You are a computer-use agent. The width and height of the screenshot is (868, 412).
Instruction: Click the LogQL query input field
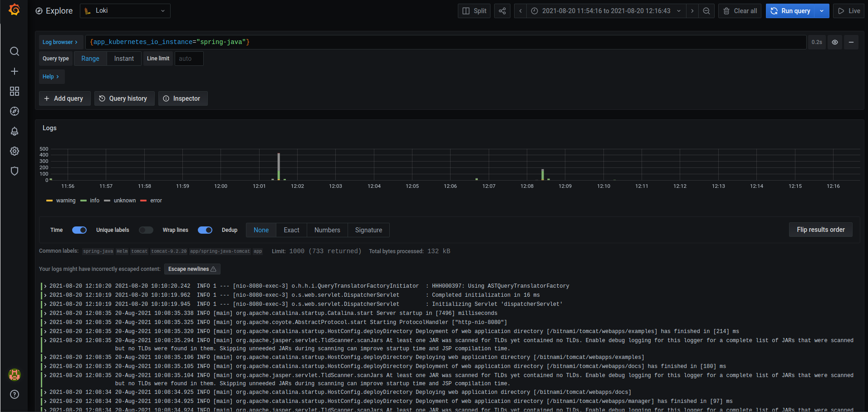446,42
